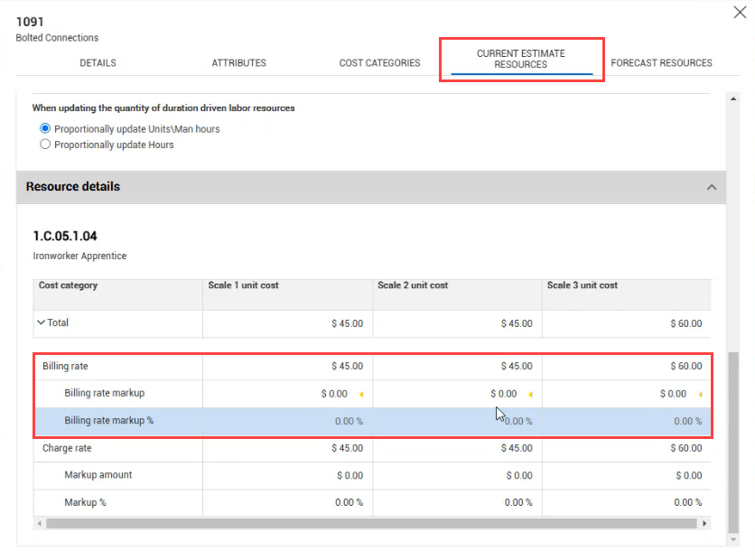The width and height of the screenshot is (755, 560).
Task: Click Scale 3 unit cost column header
Action: (x=583, y=285)
